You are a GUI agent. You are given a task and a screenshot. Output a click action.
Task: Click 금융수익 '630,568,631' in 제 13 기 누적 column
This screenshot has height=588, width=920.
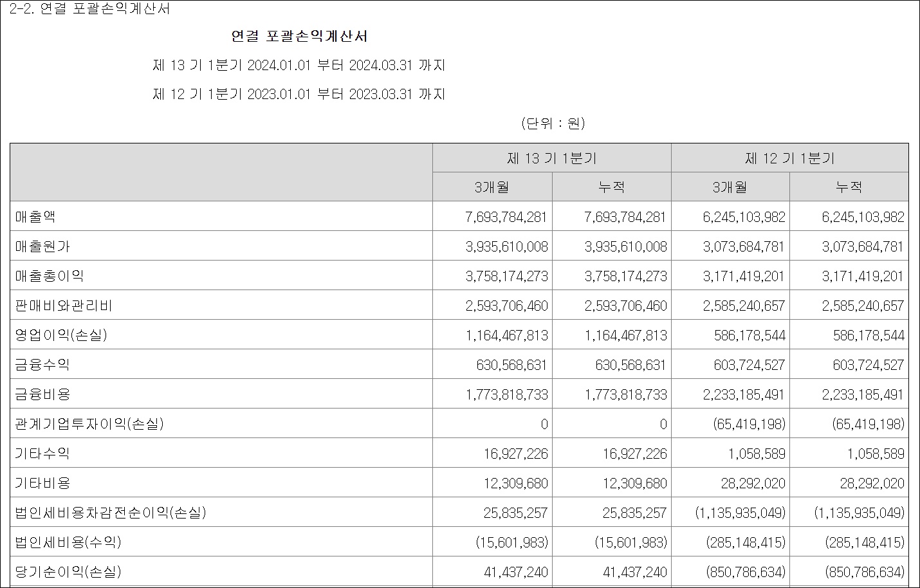point(631,365)
